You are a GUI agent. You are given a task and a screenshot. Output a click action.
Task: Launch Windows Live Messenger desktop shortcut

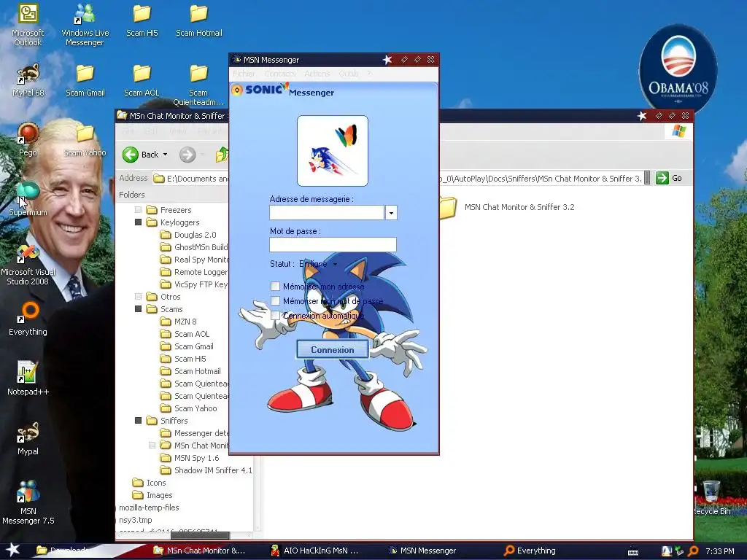tap(85, 26)
